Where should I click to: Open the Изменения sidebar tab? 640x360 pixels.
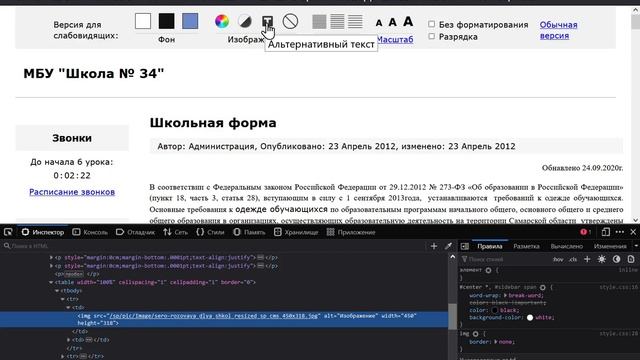pos(610,246)
